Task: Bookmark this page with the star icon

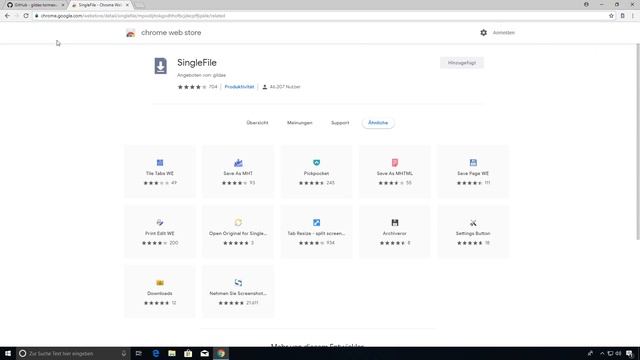Action: click(x=611, y=16)
